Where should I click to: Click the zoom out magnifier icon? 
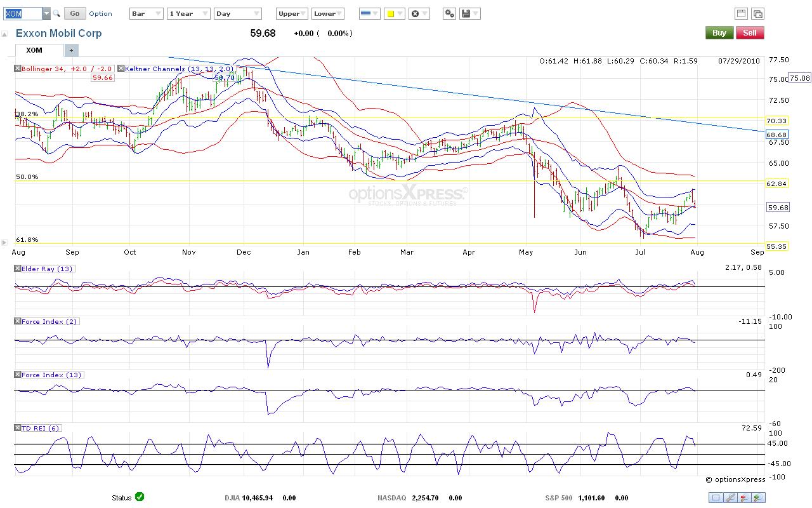pyautogui.click(x=745, y=498)
